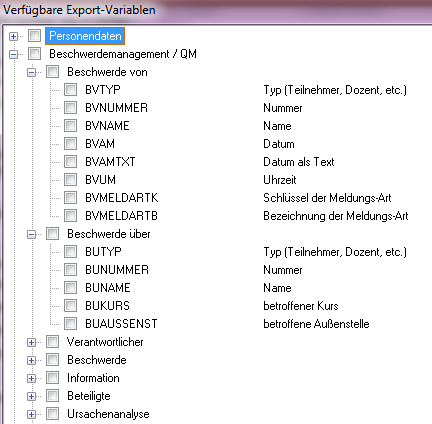This screenshot has height=424, width=432.
Task: Expand the Beteiligte node
Action: tap(31, 396)
